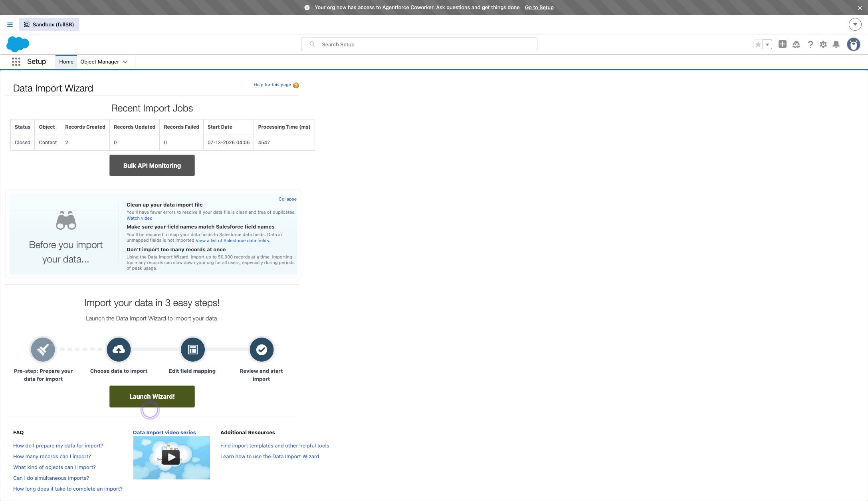The width and height of the screenshot is (868, 501).
Task: Click the Edit field mapping icon
Action: point(192,350)
